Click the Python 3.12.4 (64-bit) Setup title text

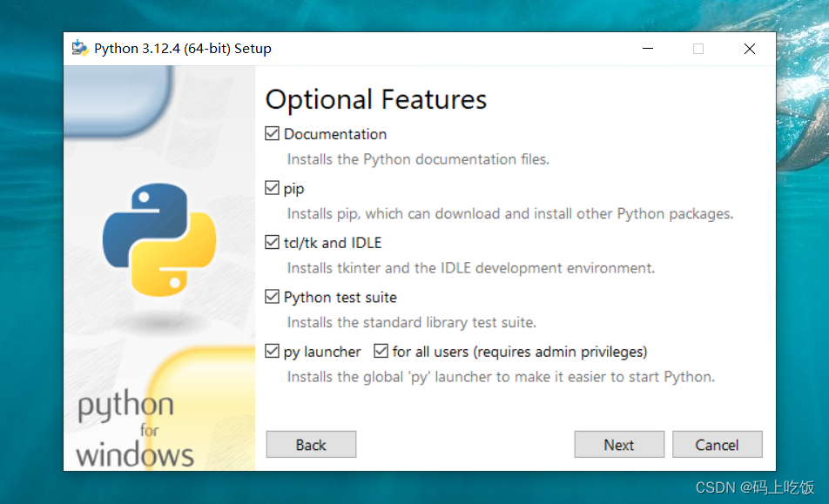[x=182, y=49]
